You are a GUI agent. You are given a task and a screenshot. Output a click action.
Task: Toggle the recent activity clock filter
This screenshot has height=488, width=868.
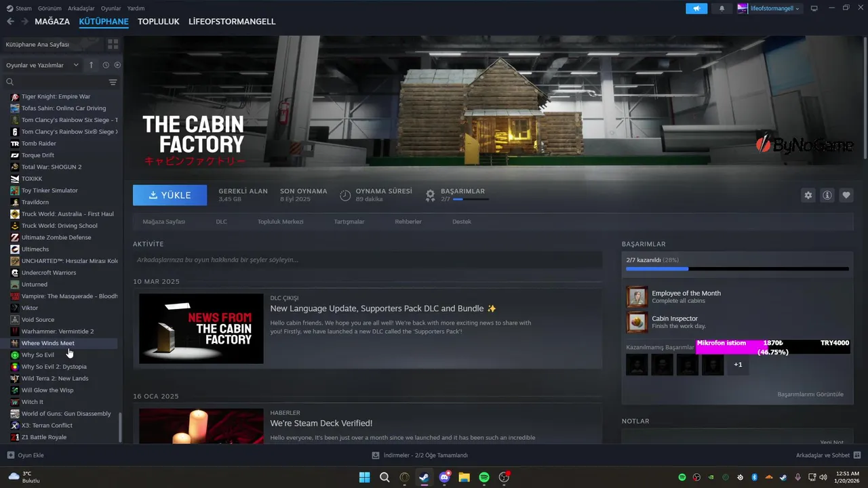[x=106, y=65]
